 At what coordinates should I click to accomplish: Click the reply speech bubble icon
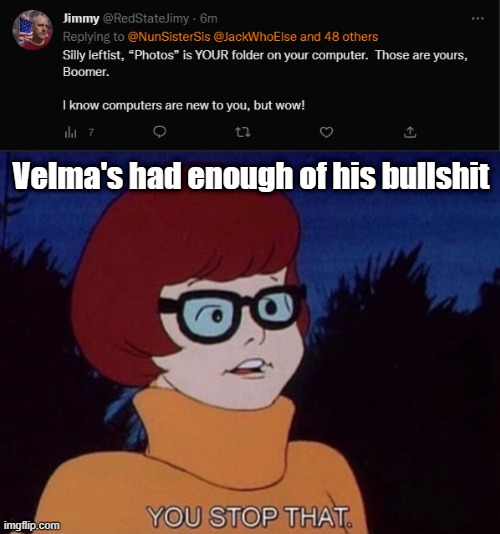(x=159, y=132)
